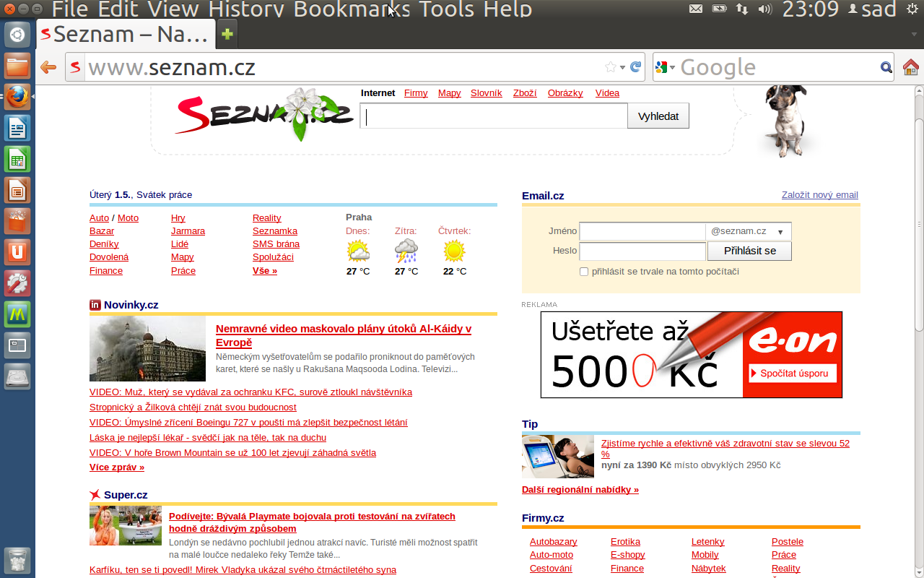Viewport: 924px width, 578px height.
Task: Open the View menu
Action: [174, 9]
